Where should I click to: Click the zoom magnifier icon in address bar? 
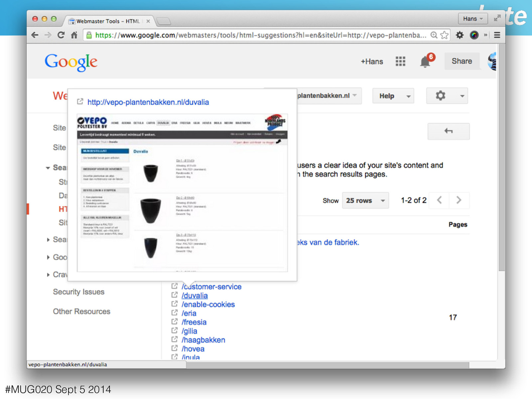[x=434, y=35]
